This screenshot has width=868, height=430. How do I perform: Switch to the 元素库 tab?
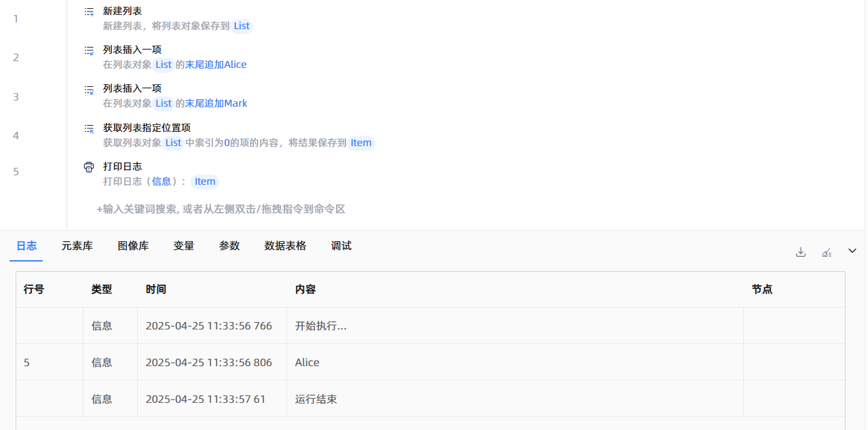click(x=77, y=246)
